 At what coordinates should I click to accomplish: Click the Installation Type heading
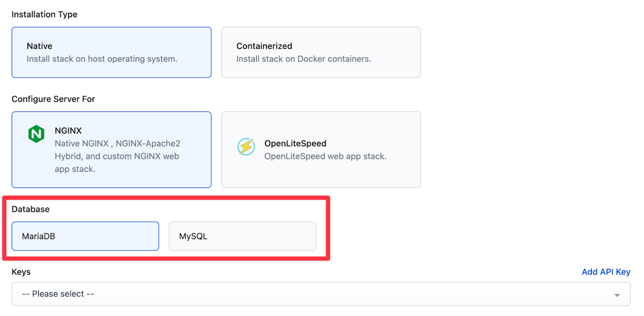click(x=44, y=14)
